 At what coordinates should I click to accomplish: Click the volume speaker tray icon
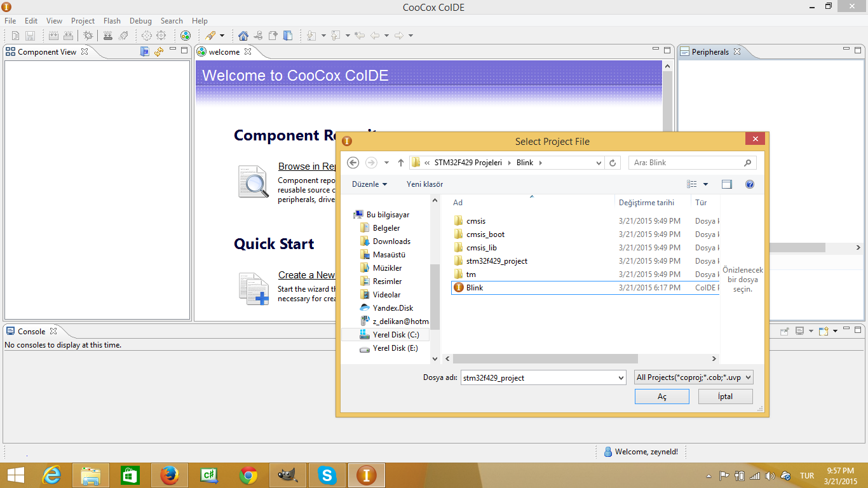click(770, 476)
